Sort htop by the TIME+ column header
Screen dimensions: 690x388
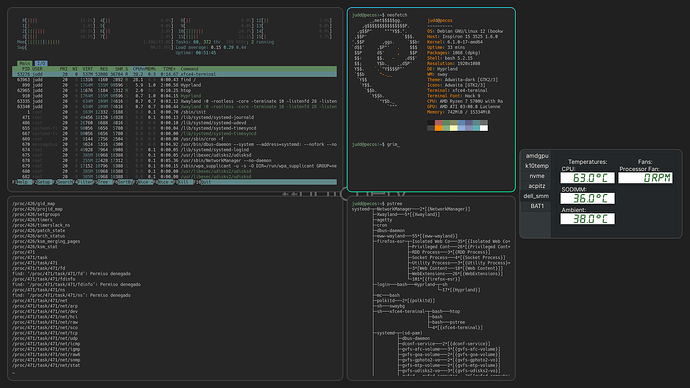(169, 69)
